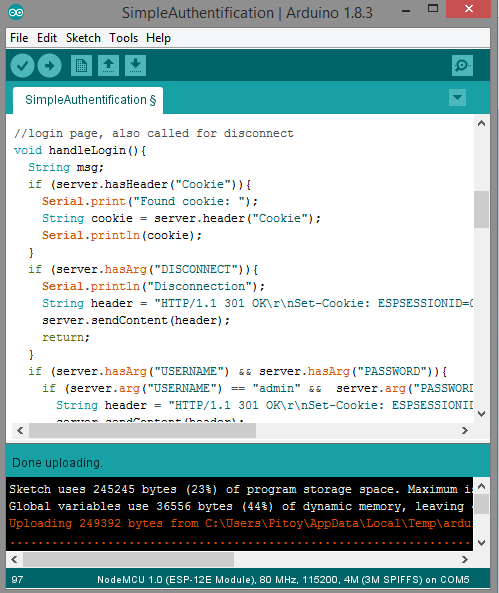Click editor vertical scrollbar up arrow
The image size is (499, 593).
(481, 123)
